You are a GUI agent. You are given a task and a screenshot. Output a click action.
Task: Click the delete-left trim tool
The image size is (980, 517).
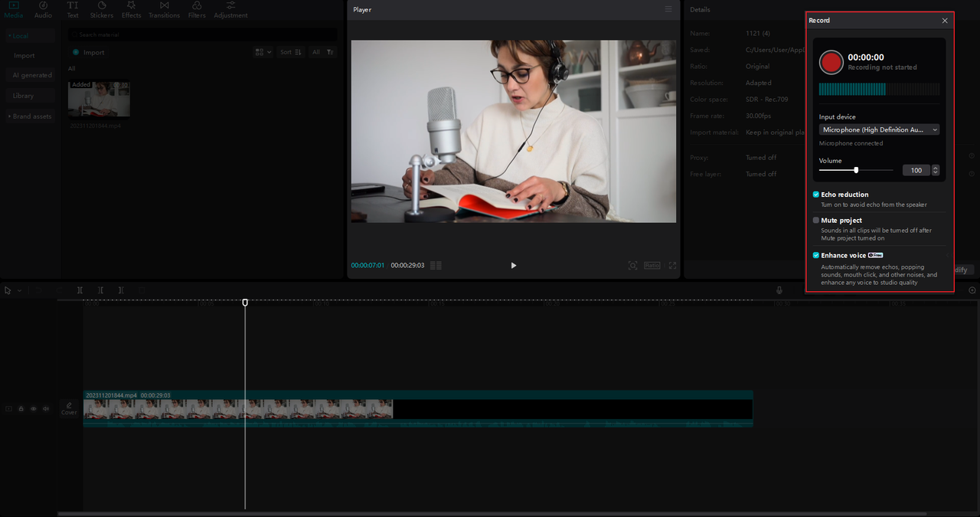[x=100, y=290]
